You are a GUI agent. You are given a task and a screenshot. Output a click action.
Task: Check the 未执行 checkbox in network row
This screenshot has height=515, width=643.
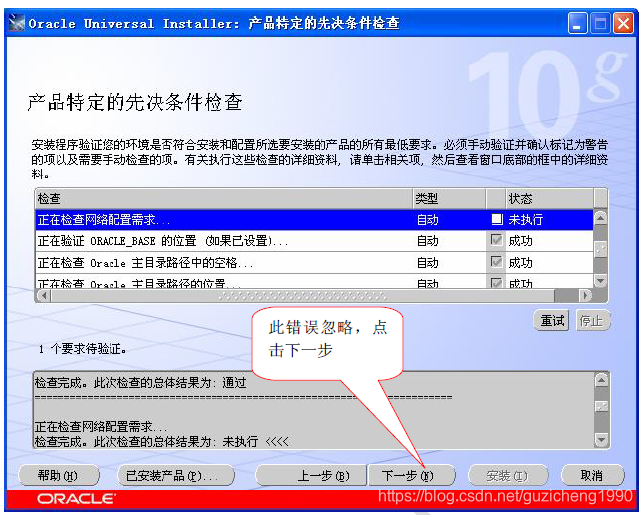(497, 219)
